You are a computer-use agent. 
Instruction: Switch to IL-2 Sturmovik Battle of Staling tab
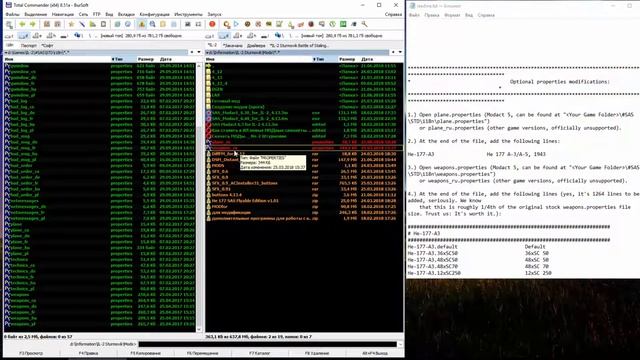coord(299,46)
